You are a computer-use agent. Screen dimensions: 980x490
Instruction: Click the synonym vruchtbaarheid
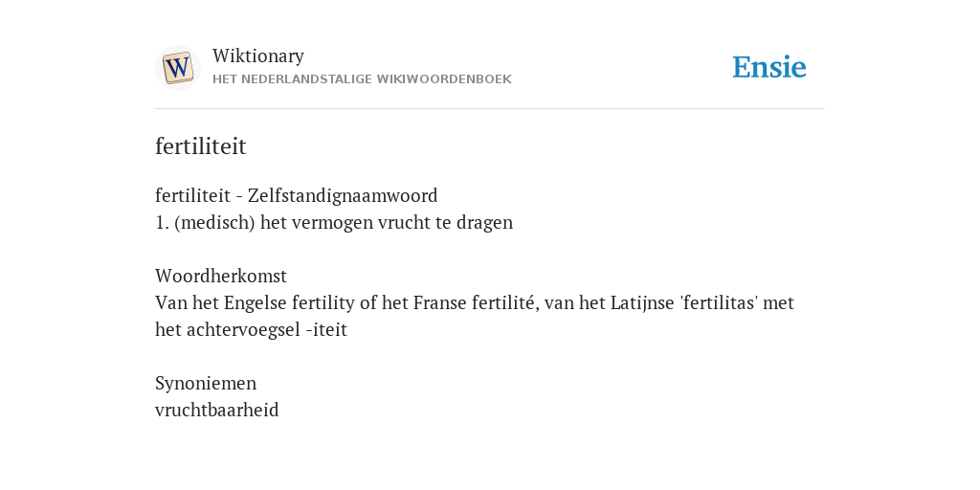tap(217, 410)
